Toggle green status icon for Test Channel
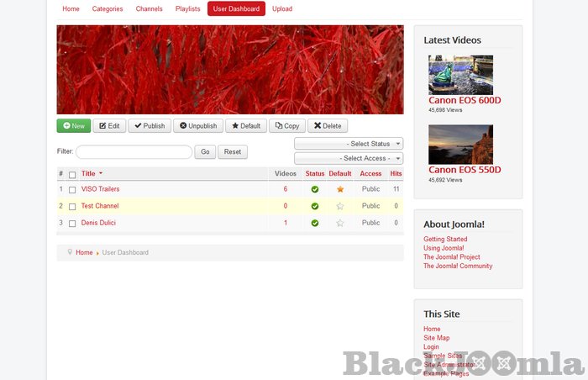588x380 pixels. (315, 206)
